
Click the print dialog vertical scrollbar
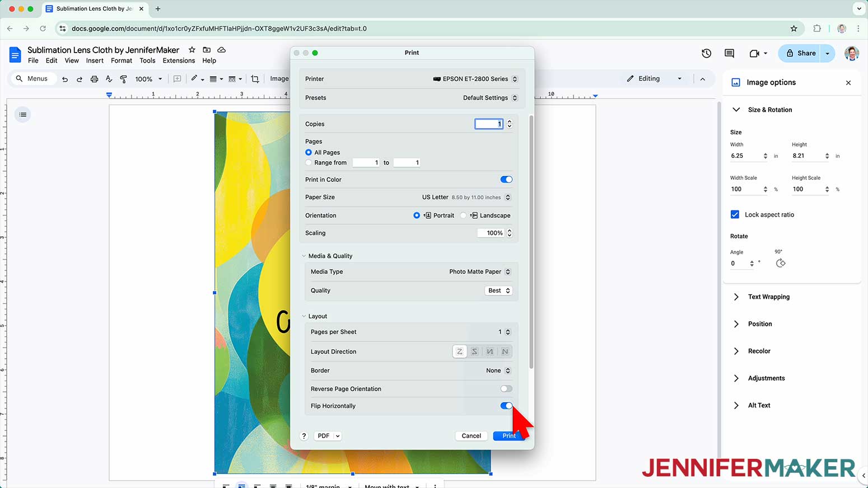[x=531, y=242]
